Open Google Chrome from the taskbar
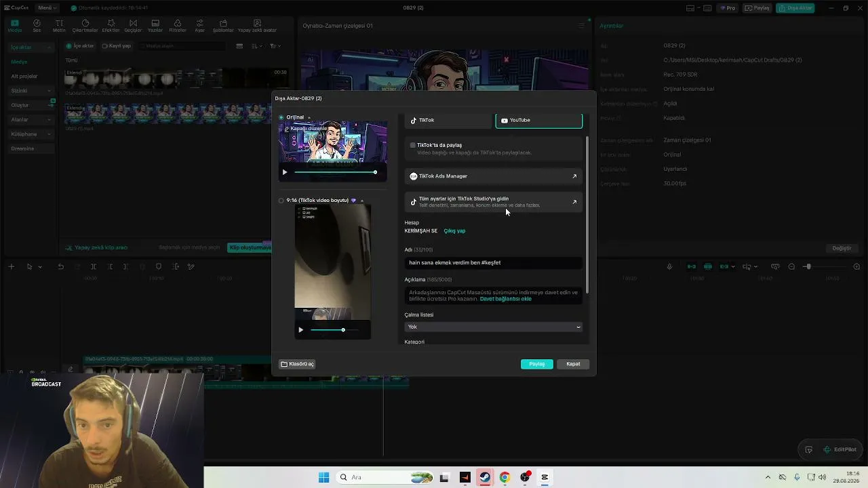868x488 pixels. coord(505,477)
